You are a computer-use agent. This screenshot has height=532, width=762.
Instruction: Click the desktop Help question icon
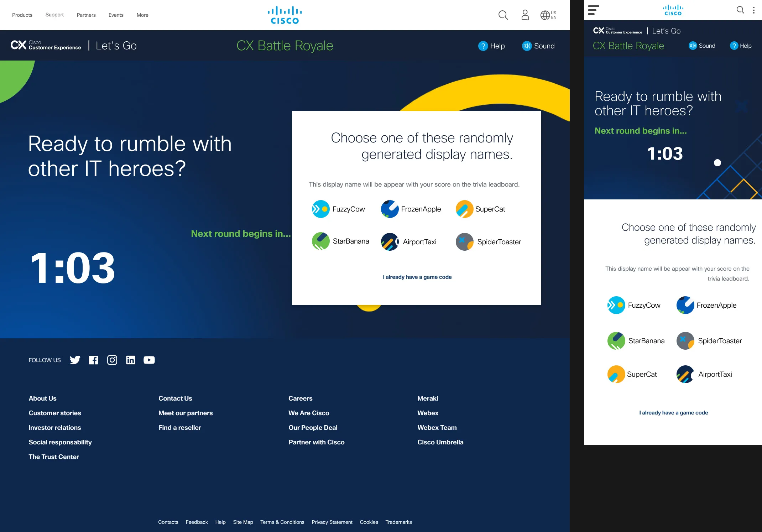click(x=483, y=46)
